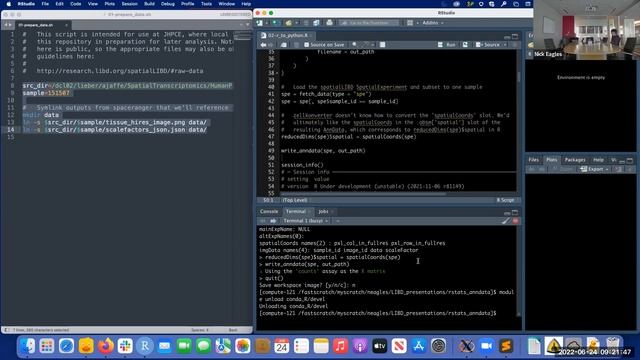
Task: Open the new file dropdown arrow
Action: [267, 23]
